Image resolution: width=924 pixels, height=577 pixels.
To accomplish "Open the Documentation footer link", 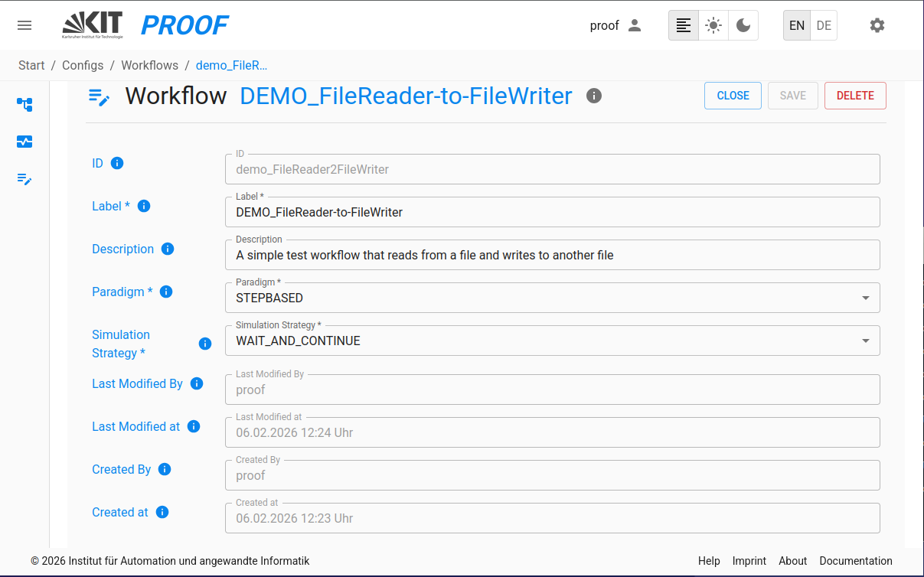I will point(856,561).
